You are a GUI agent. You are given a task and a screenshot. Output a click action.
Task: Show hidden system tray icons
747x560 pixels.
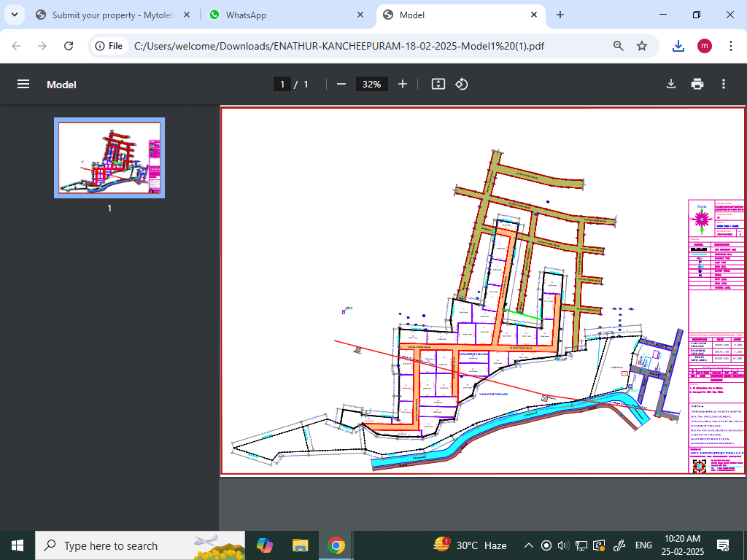pyautogui.click(x=528, y=545)
